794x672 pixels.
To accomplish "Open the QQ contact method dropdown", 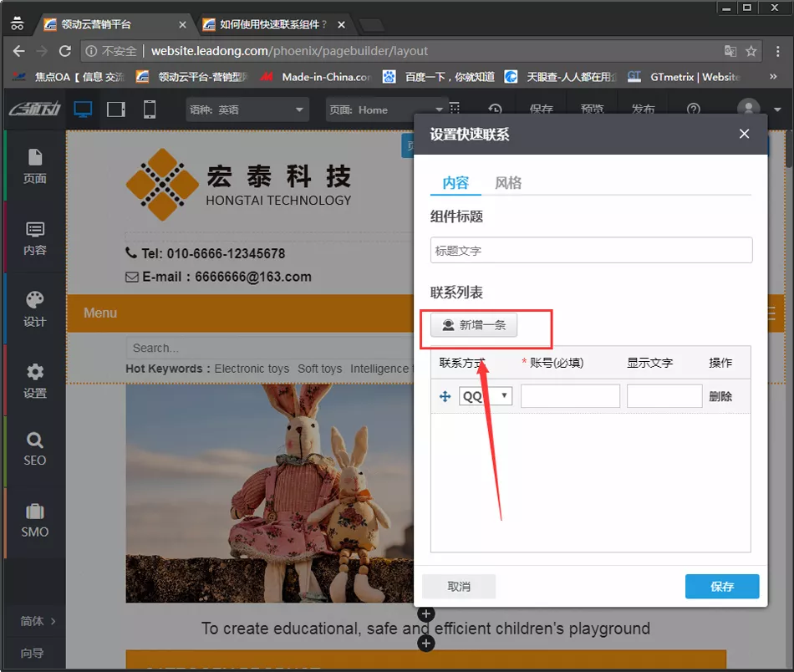I will click(x=485, y=396).
